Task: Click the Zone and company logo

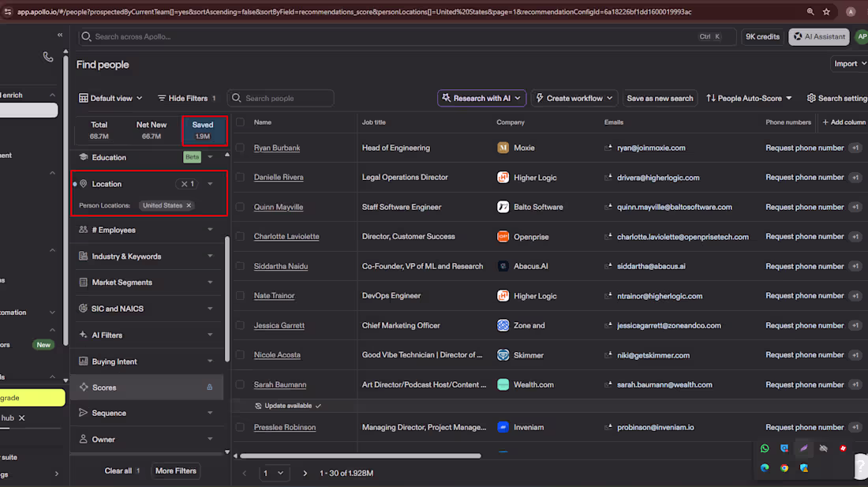Action: point(503,325)
